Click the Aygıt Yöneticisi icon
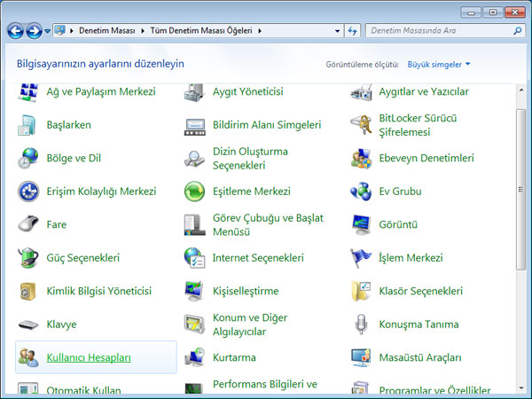 click(x=194, y=92)
